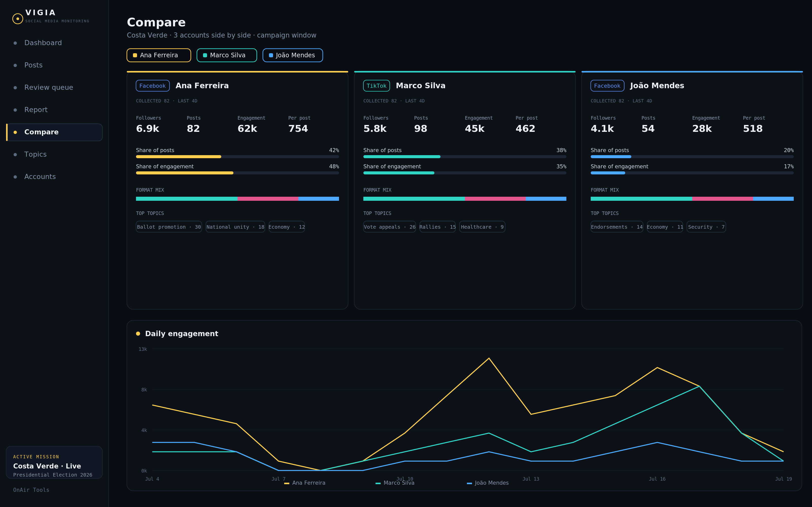
Task: Toggle the Marco Silva account chip
Action: pyautogui.click(x=227, y=55)
